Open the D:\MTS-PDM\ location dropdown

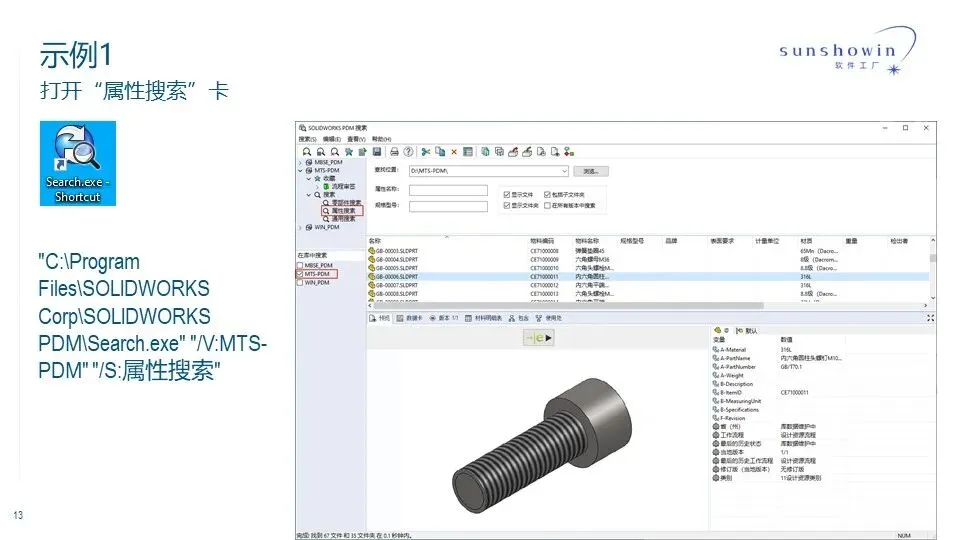pyautogui.click(x=564, y=171)
